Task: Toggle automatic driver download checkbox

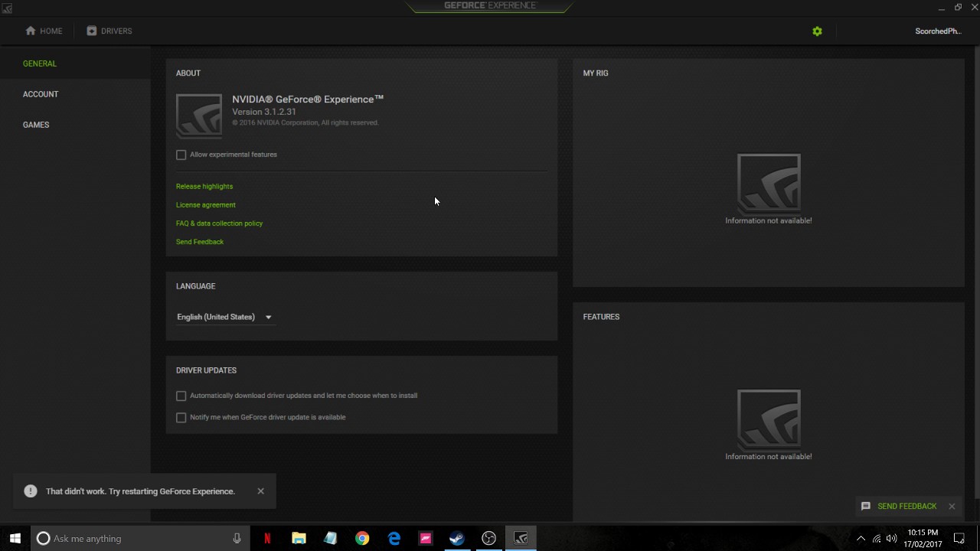Action: [181, 396]
